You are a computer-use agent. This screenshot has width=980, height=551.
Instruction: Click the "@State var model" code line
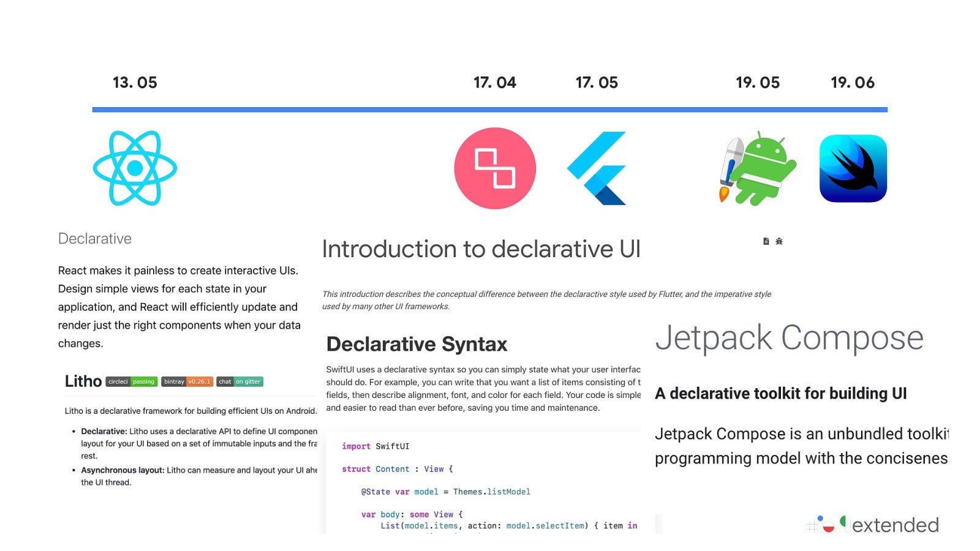pos(446,492)
